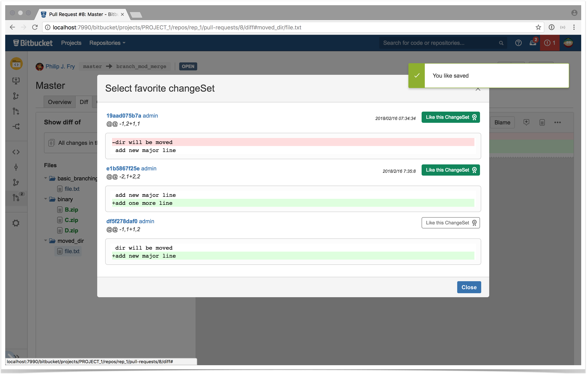Click the Clone icon in the sidebar
This screenshot has width=588, height=375.
click(16, 81)
